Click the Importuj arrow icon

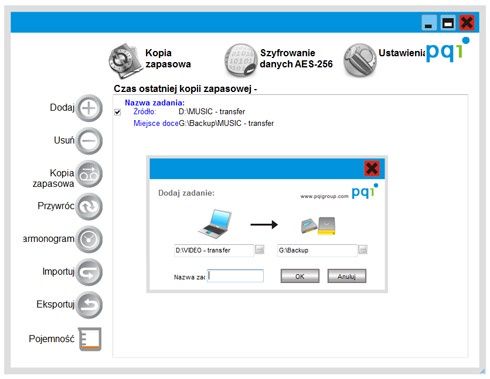tap(89, 272)
